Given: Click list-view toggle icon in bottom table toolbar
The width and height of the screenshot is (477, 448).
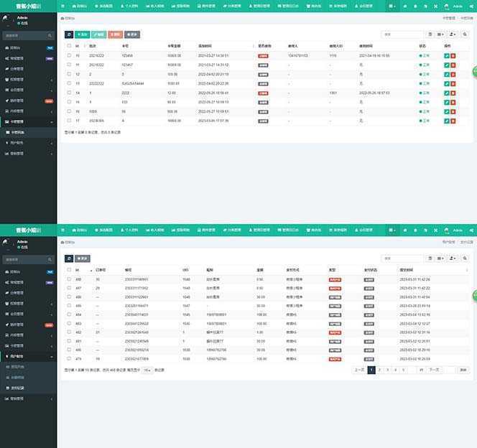Looking at the screenshot, I should click(x=430, y=258).
